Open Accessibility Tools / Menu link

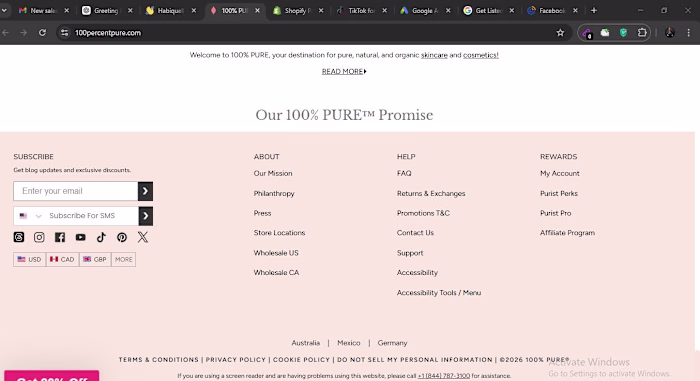[x=439, y=293]
